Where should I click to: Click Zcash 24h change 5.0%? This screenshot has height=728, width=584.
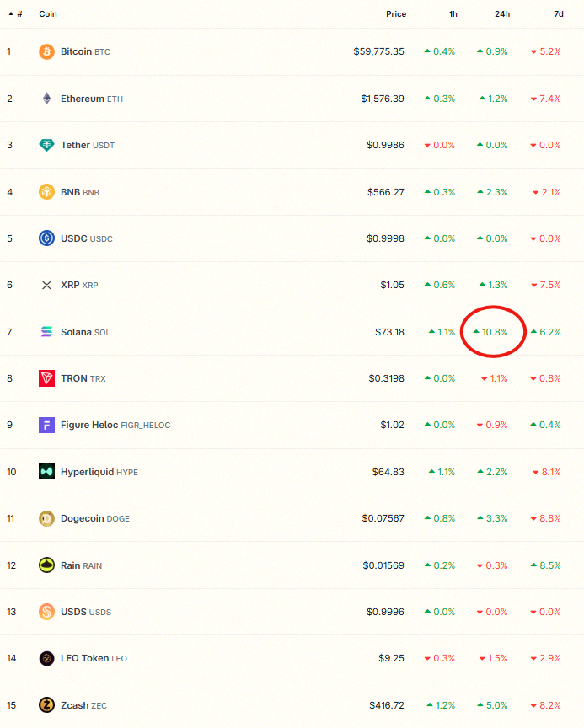click(492, 705)
